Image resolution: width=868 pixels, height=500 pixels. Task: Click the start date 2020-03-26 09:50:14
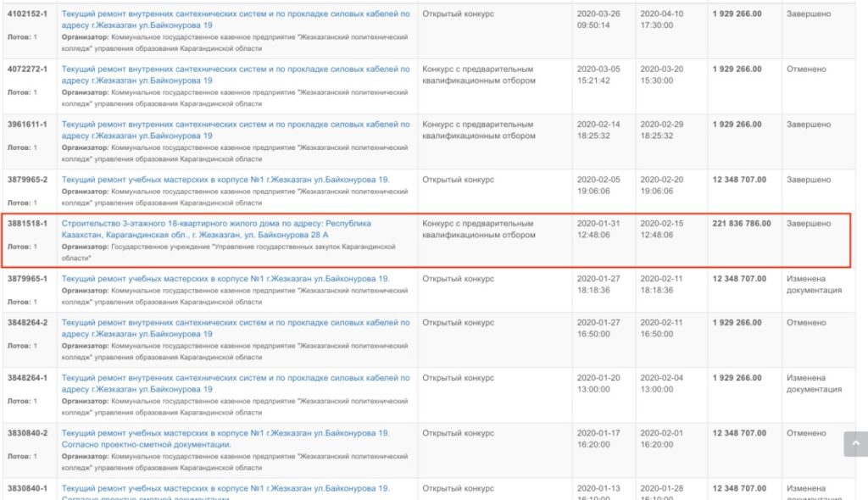point(598,19)
